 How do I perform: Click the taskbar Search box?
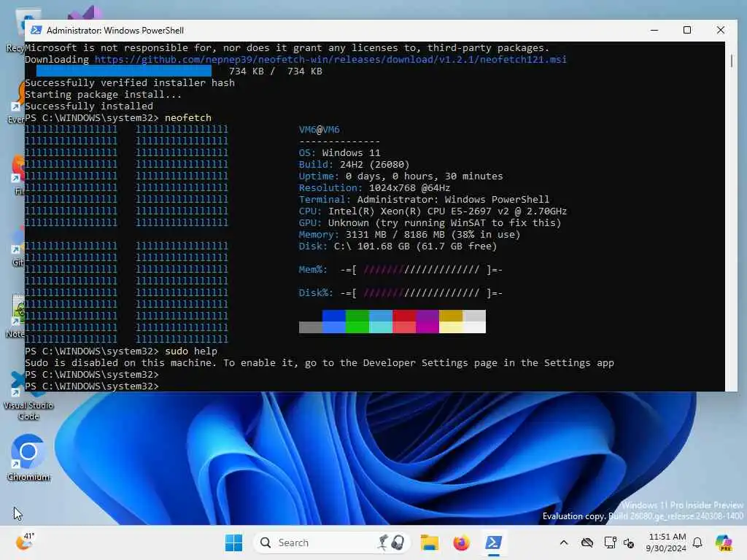[332, 542]
